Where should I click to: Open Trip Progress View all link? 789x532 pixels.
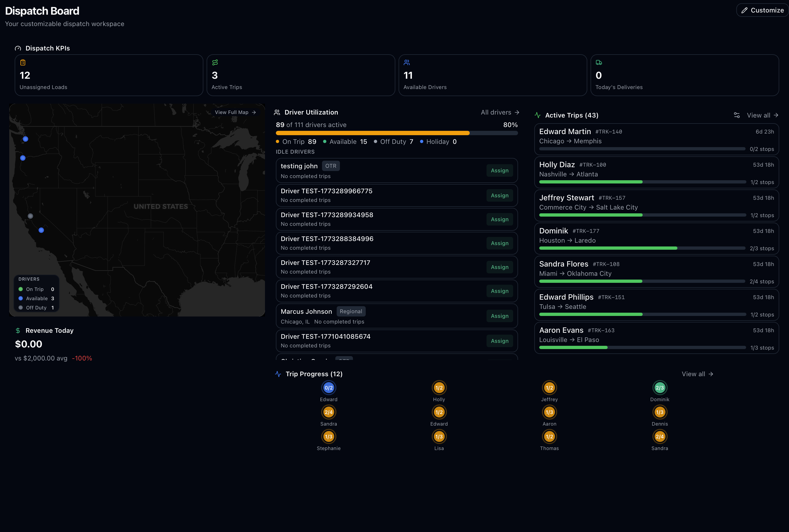(697, 374)
